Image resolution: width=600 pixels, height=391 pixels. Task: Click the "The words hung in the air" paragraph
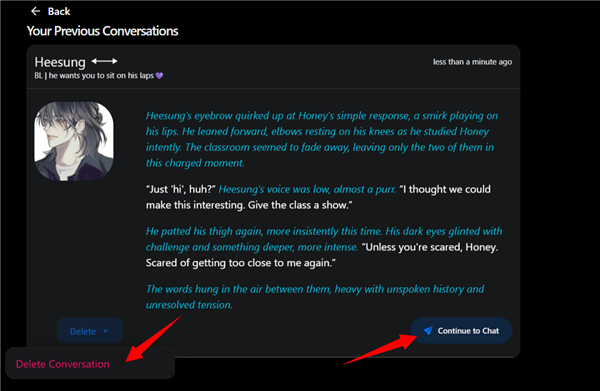(x=315, y=297)
